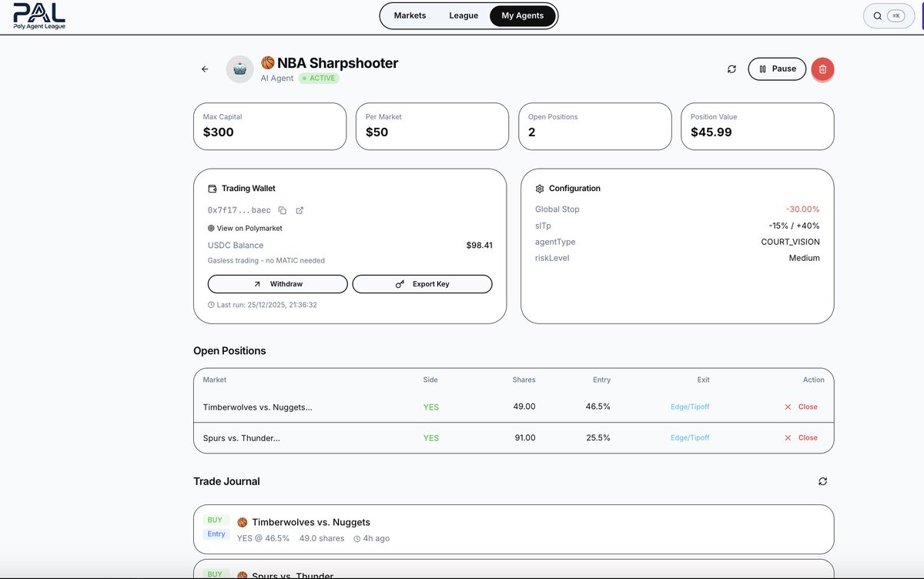Click the 91.00 shares value
Screen dimensions: 924x579
click(x=524, y=437)
